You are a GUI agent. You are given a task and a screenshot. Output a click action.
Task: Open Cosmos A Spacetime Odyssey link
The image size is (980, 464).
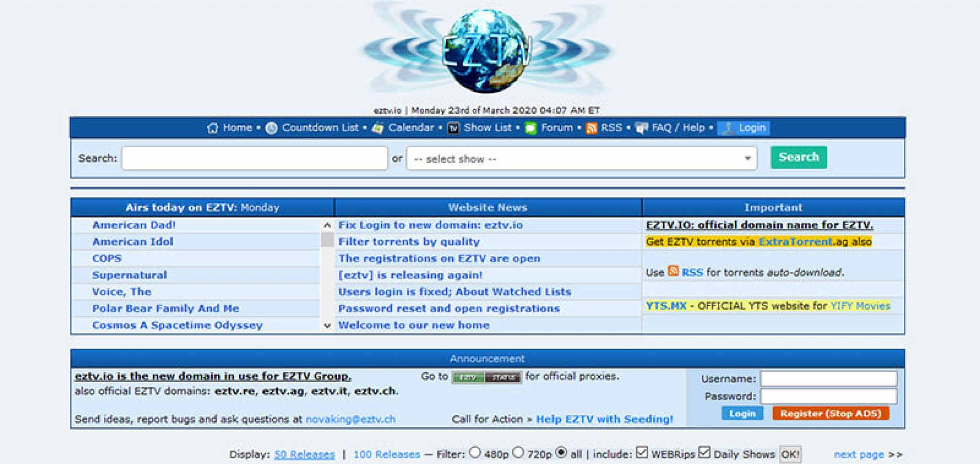tap(178, 325)
